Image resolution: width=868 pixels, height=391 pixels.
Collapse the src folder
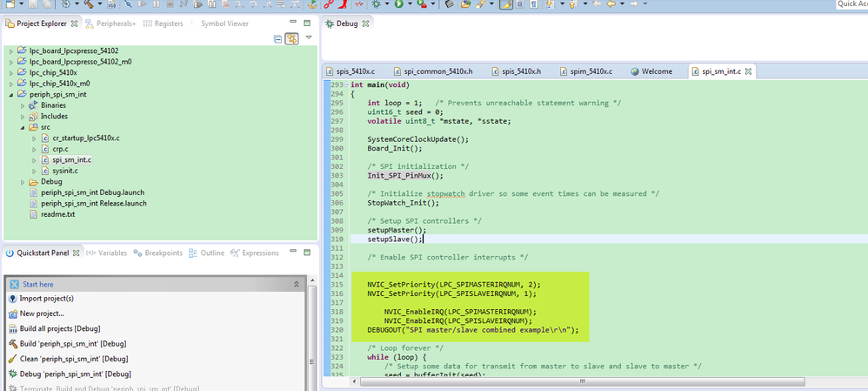23,127
